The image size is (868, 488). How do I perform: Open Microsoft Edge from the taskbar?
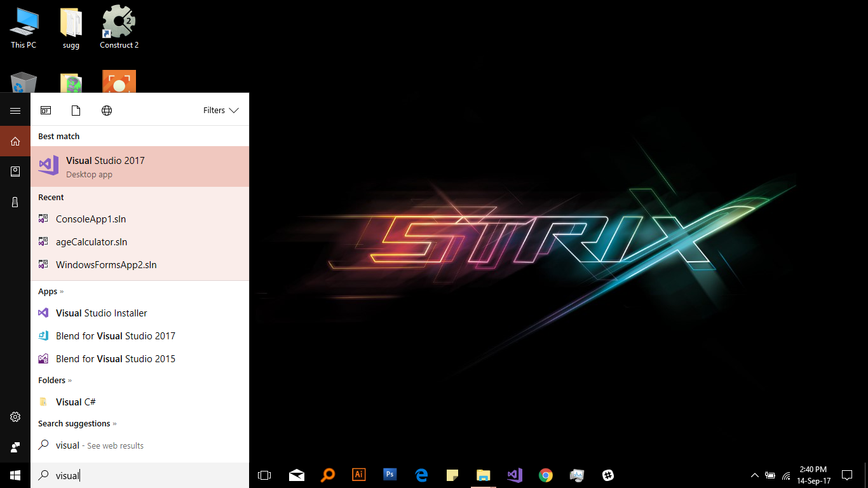[x=421, y=475]
